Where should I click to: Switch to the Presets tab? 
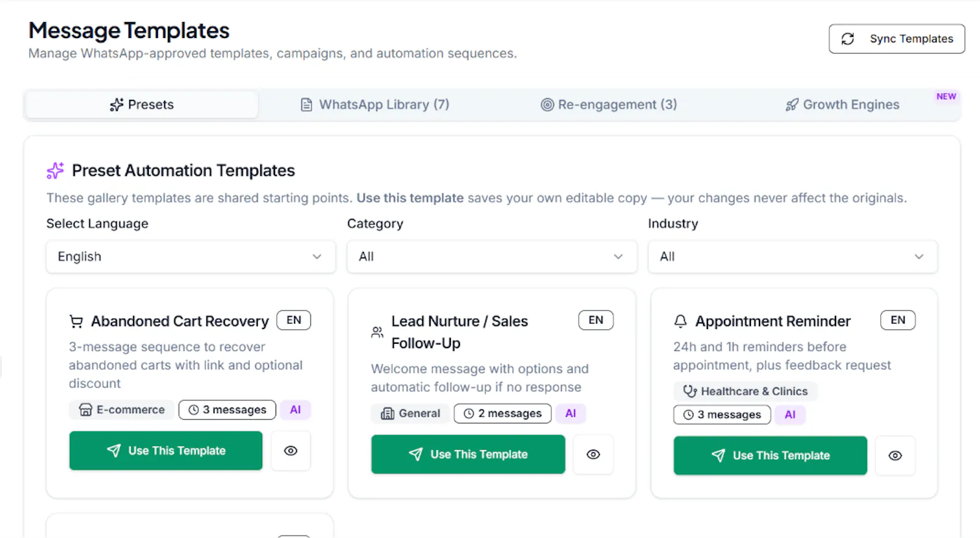click(141, 105)
